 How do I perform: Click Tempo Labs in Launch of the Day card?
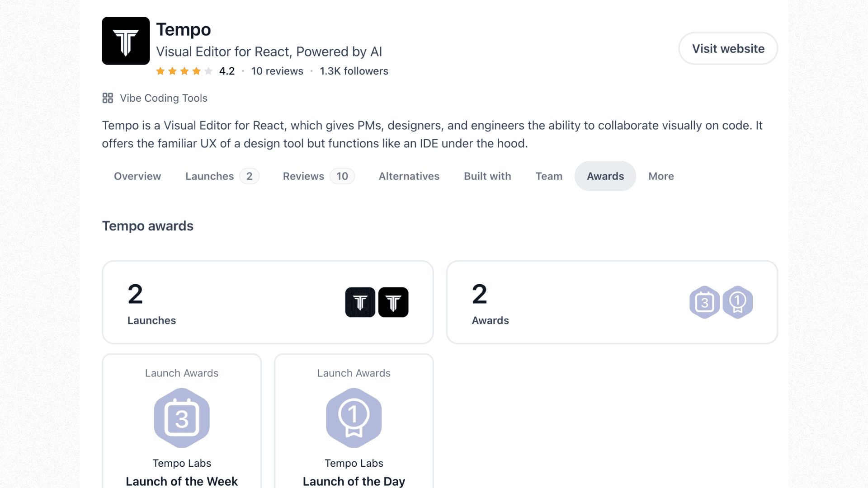pos(354,463)
